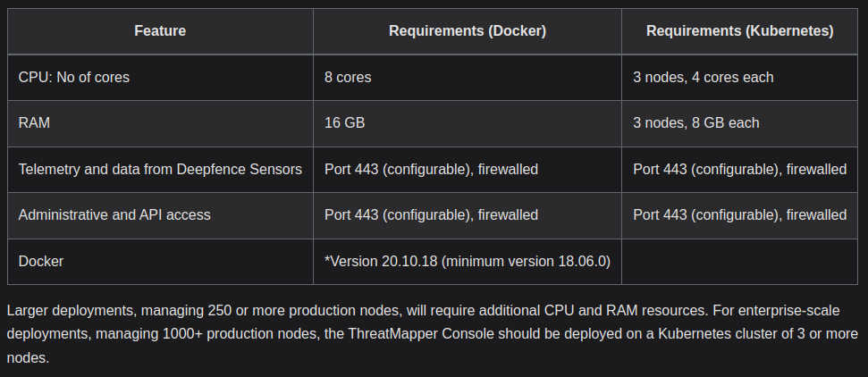Click the Feature column header

[x=160, y=31]
